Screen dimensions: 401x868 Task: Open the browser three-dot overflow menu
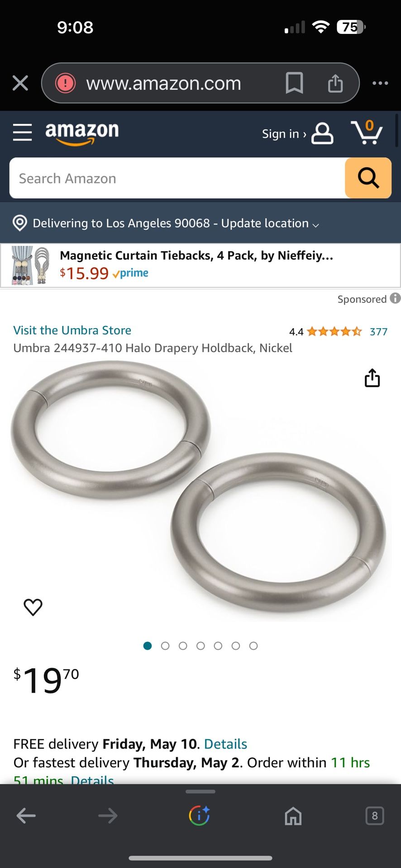[380, 83]
